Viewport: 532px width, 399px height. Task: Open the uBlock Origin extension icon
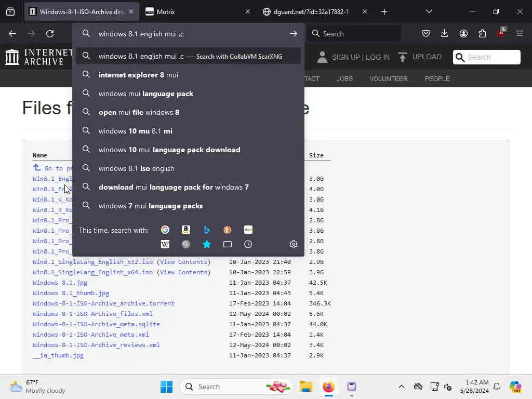point(501,33)
